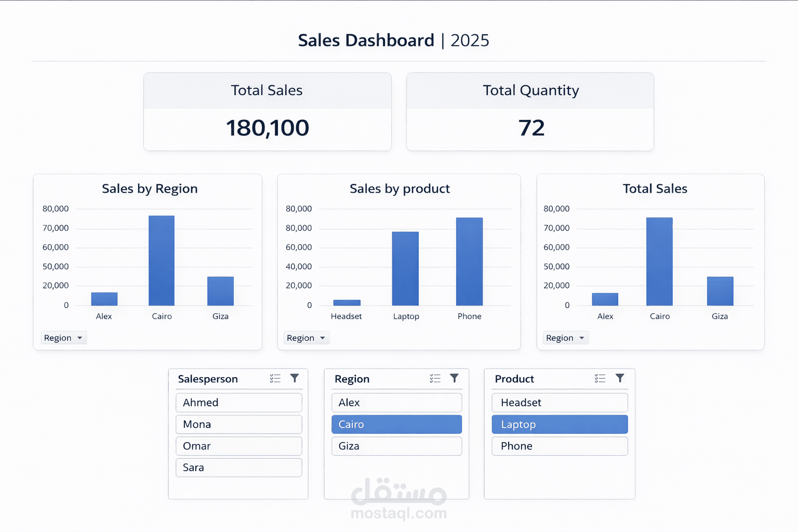This screenshot has width=798, height=532.
Task: Deselect Cairo in the Region slicer
Action: click(396, 424)
